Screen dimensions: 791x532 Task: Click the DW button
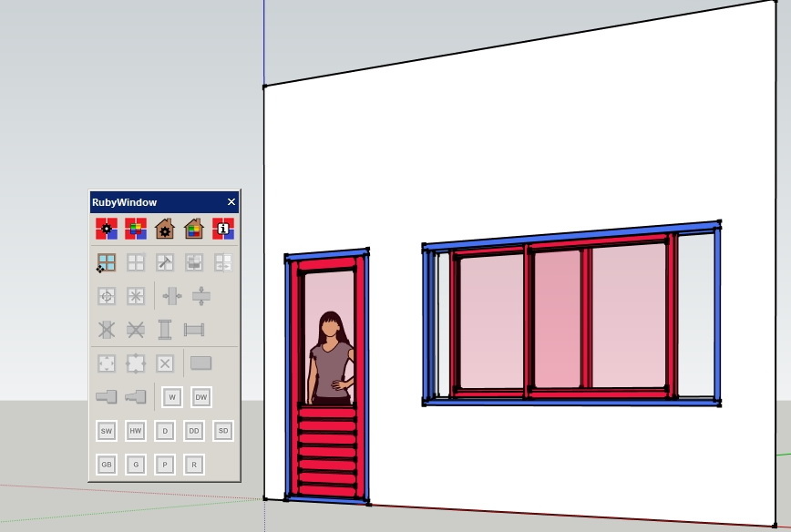click(x=201, y=397)
